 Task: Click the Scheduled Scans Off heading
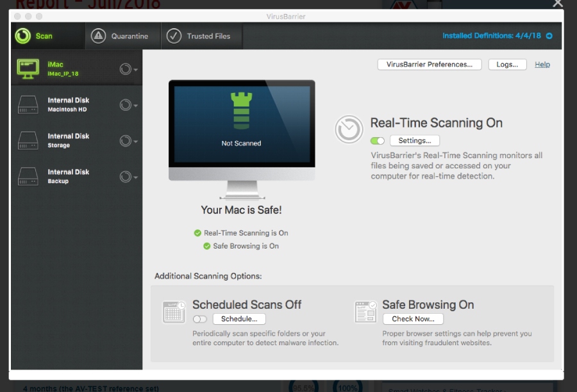coord(247,305)
